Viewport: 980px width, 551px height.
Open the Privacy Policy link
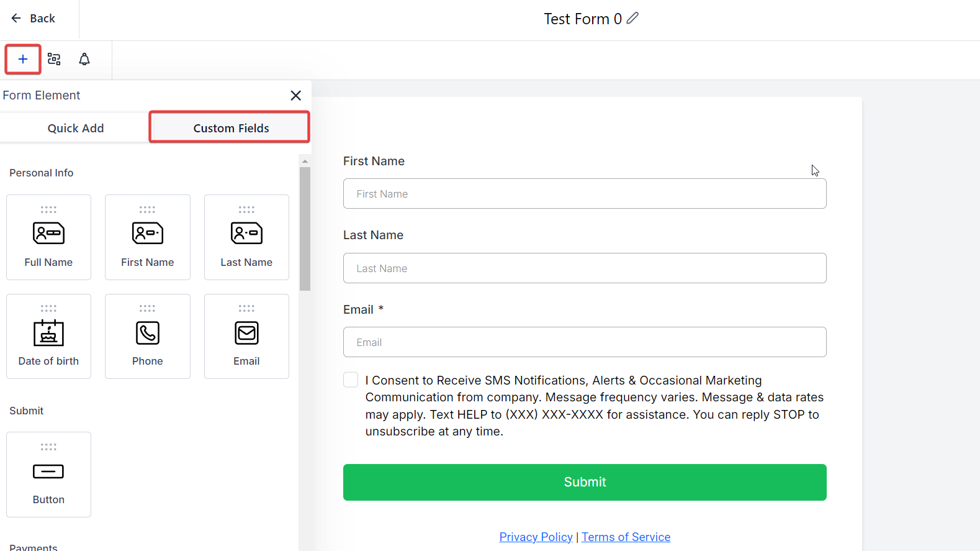(x=536, y=537)
